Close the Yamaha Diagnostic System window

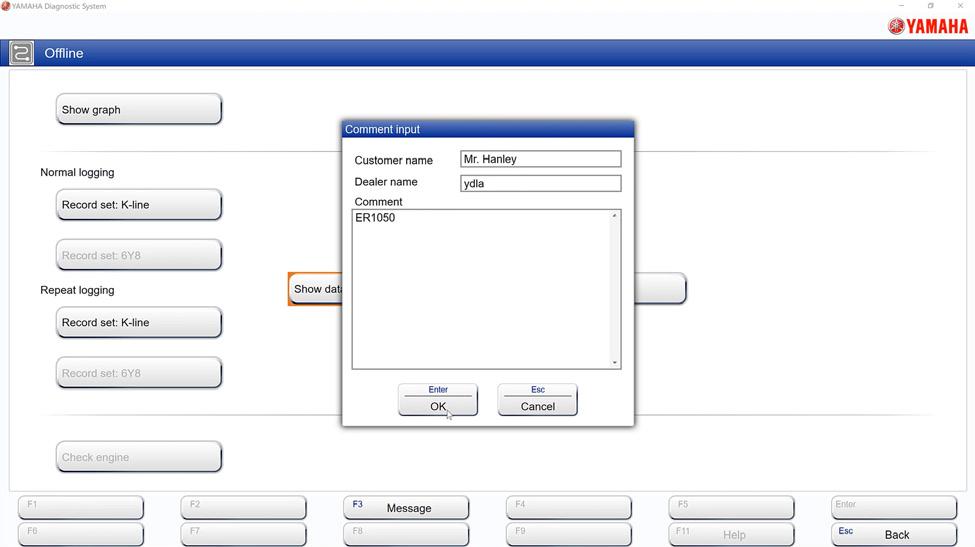pos(960,6)
